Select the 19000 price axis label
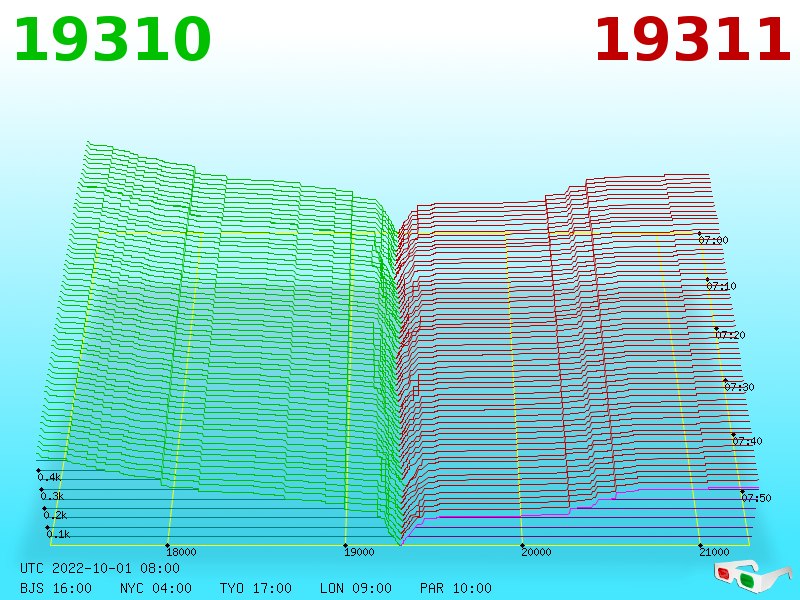 [x=359, y=552]
